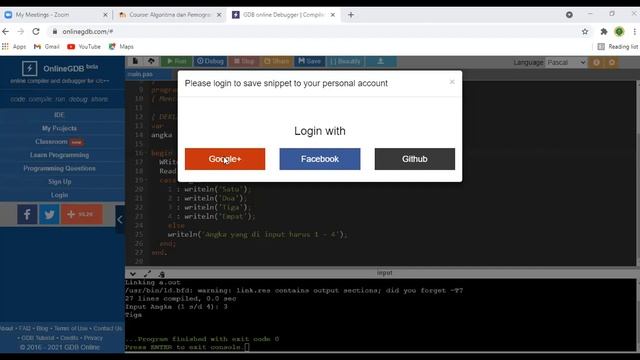Expand the console with the fullscreen arrows icon
The height and width of the screenshot is (360, 640).
pyautogui.click(x=147, y=274)
